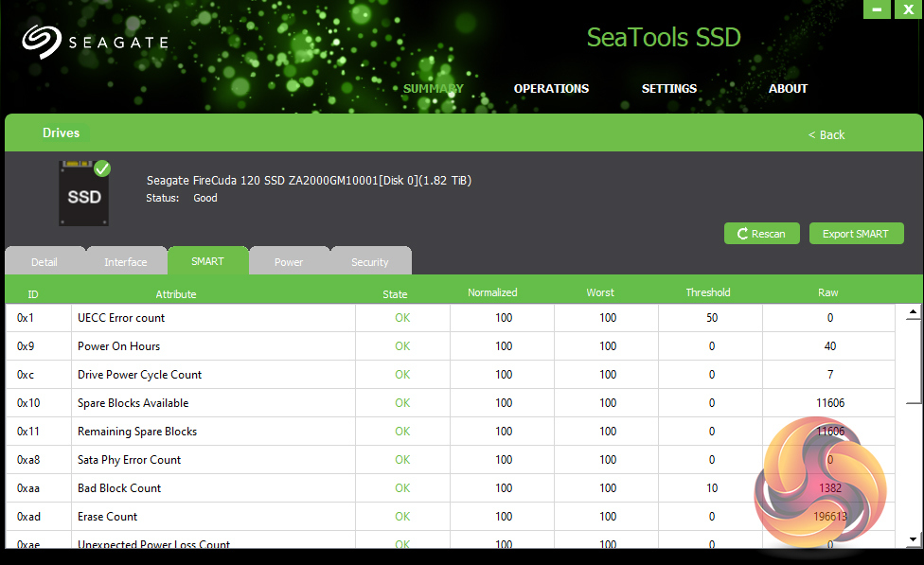Switch to the Detail tab

(x=44, y=261)
